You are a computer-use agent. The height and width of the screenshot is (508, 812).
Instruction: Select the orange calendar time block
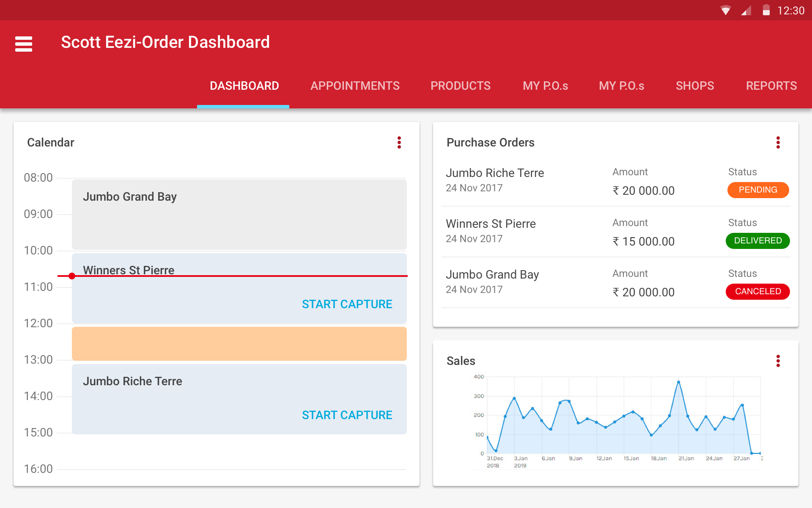(239, 344)
